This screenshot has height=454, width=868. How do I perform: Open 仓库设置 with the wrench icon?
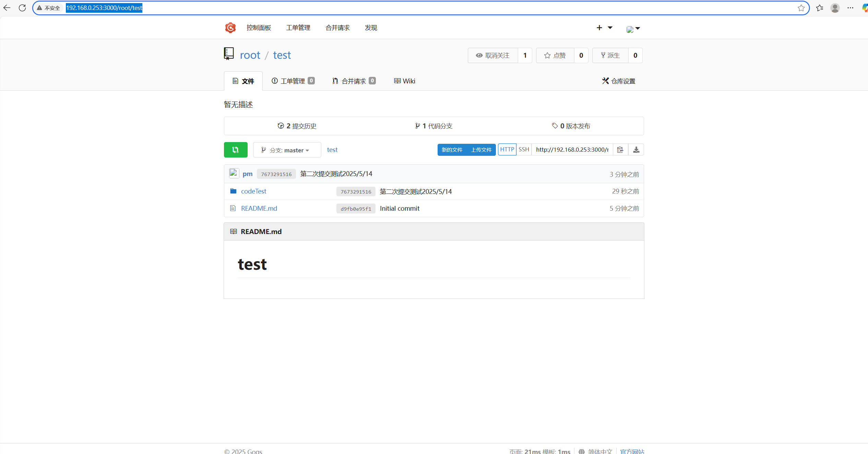point(618,81)
